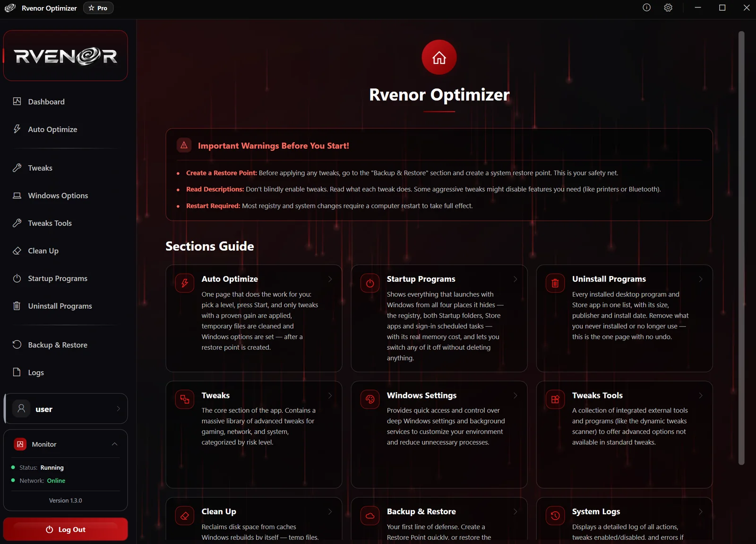Expand the user profile chevron
The width and height of the screenshot is (756, 544).
click(x=118, y=409)
